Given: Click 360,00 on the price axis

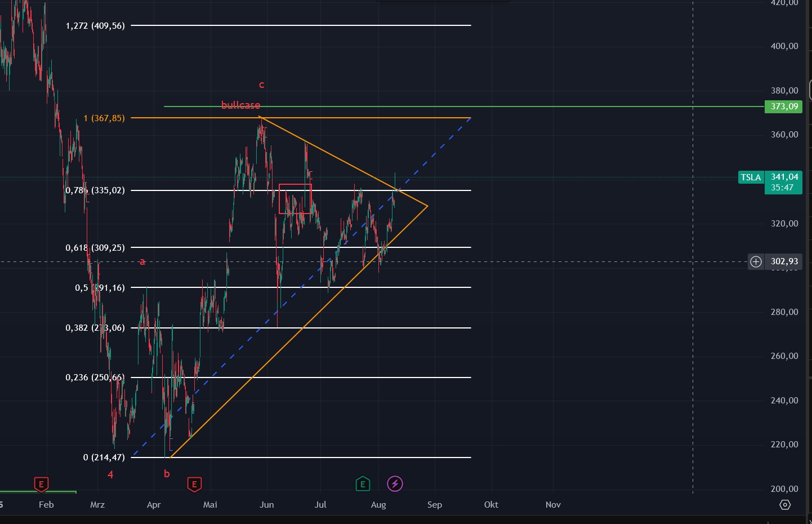Looking at the screenshot, I should 784,135.
